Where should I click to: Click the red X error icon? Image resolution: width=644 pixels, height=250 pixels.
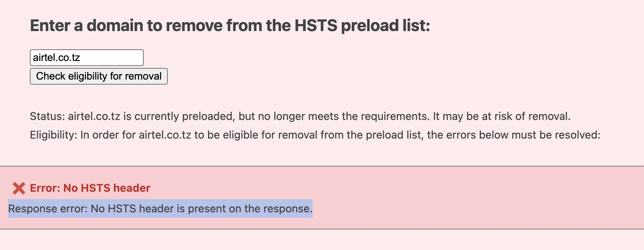pyautogui.click(x=19, y=188)
